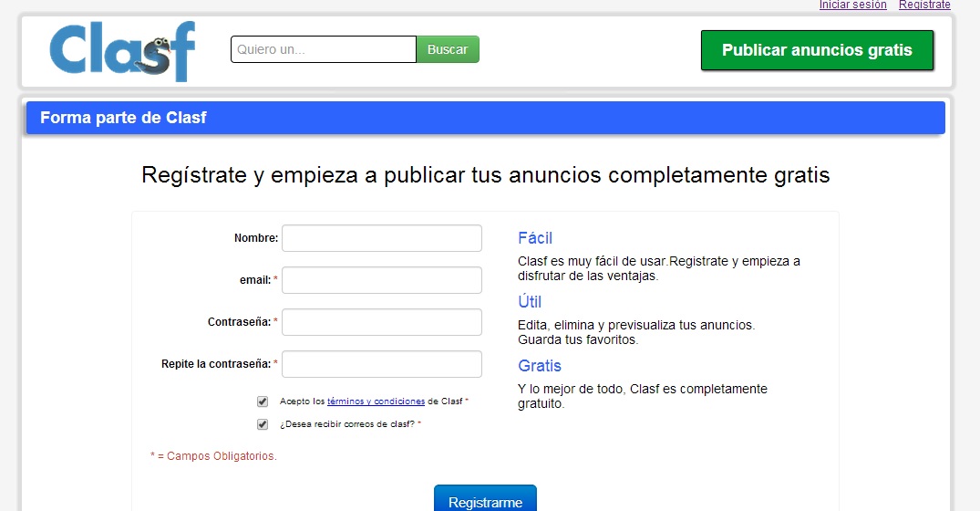
Task: Open the Iniciar sesión link
Action: pyautogui.click(x=852, y=5)
